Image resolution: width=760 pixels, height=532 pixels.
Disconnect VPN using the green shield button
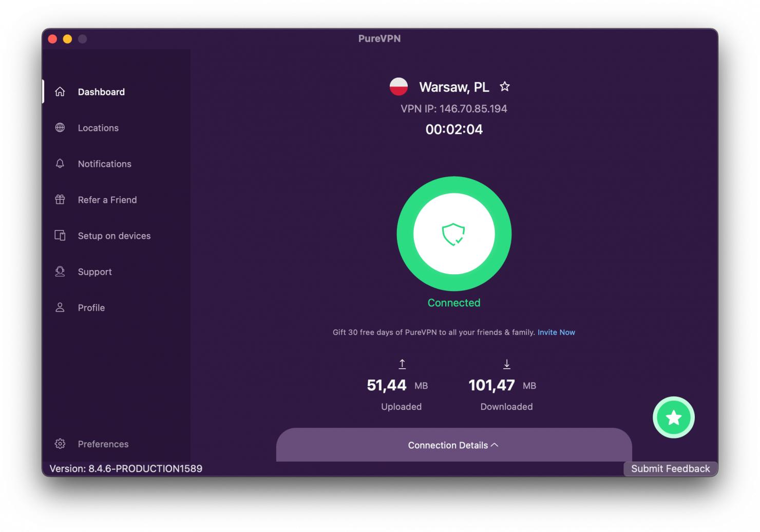(x=454, y=234)
